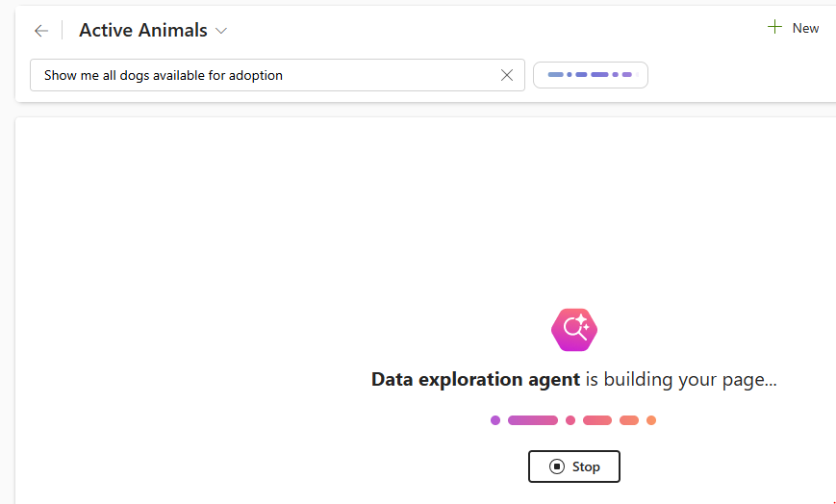Image resolution: width=836 pixels, height=504 pixels.
Task: Click the animated loading pill beside search box
Action: 590,75
